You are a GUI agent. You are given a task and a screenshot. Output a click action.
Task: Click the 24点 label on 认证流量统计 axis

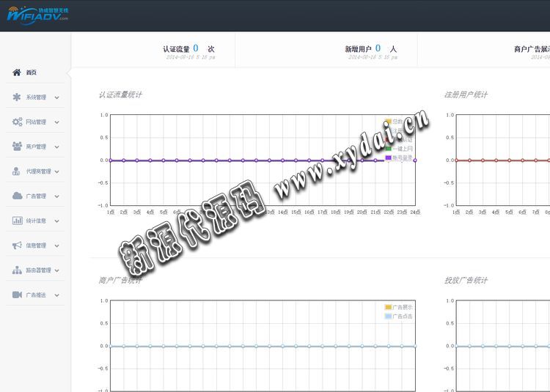415,212
